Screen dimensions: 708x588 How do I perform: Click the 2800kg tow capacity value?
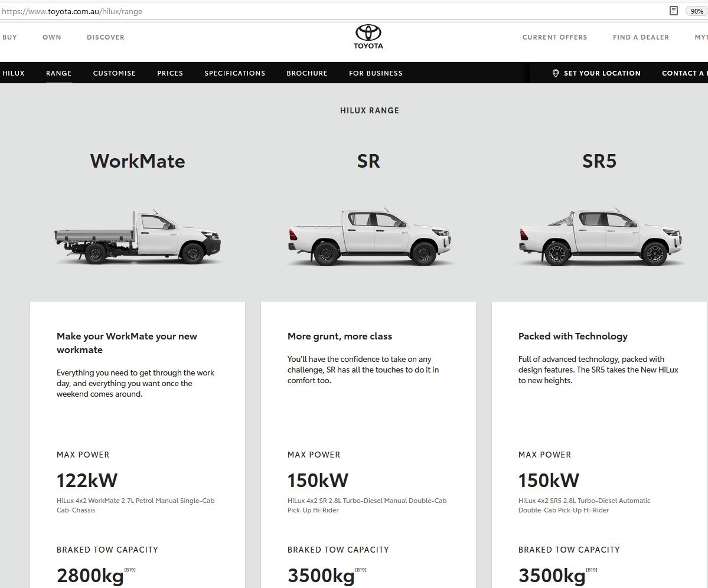[x=90, y=576]
